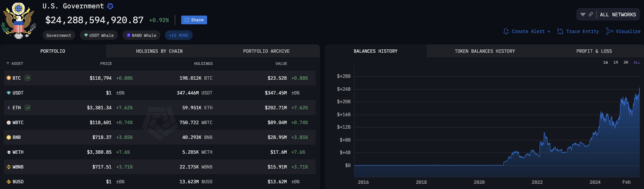Filter assets using the ASSET column icon
Image resolution: width=644 pixels, height=189 pixels.
[8, 63]
